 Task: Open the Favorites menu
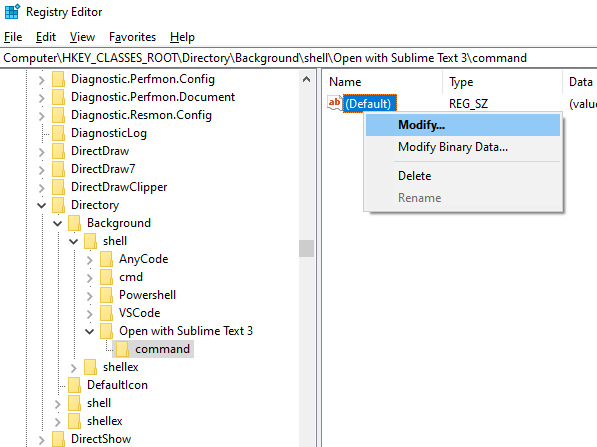(x=132, y=37)
